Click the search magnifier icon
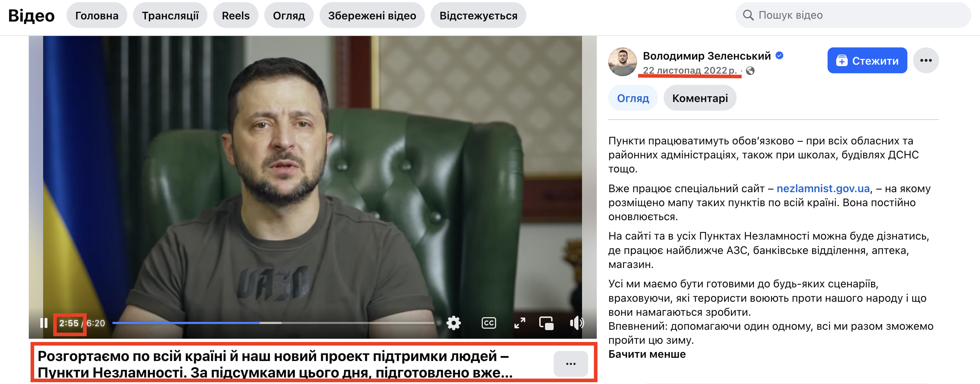 (748, 15)
